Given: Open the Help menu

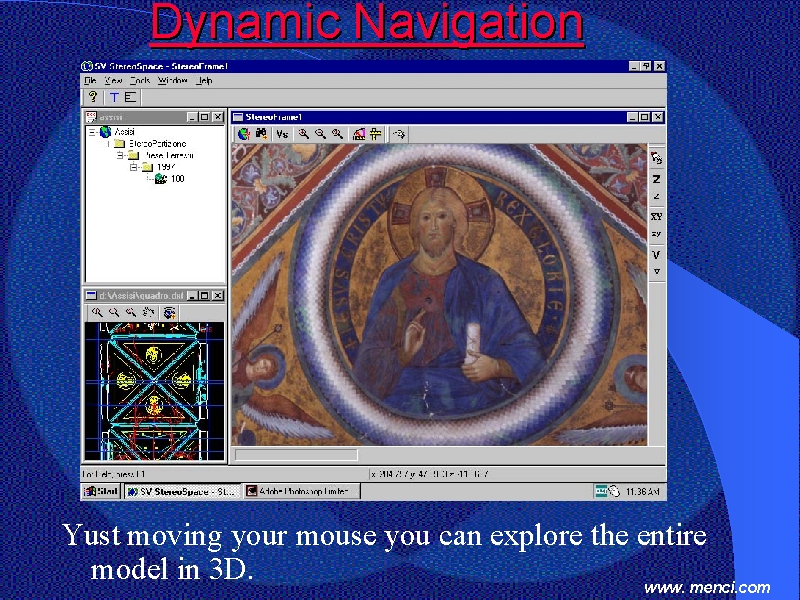Looking at the screenshot, I should click(x=204, y=81).
